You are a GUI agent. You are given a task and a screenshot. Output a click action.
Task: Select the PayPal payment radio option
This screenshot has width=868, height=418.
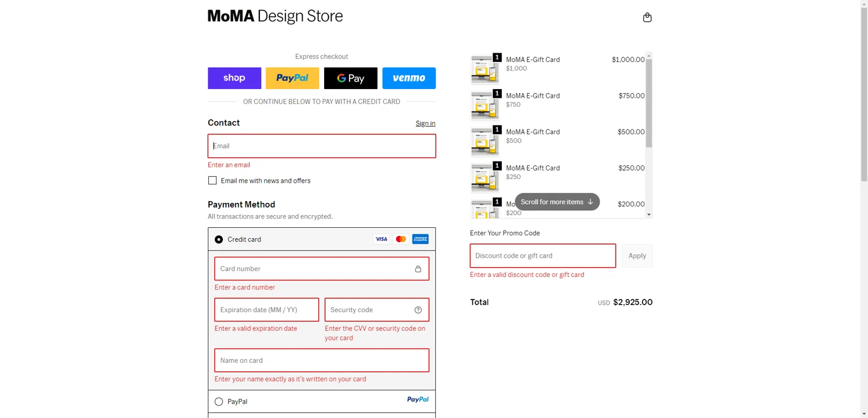pos(219,402)
